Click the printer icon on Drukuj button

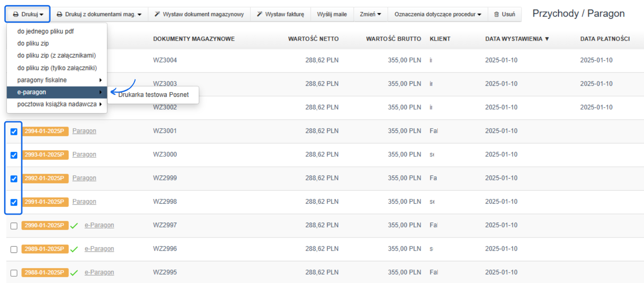tap(16, 14)
